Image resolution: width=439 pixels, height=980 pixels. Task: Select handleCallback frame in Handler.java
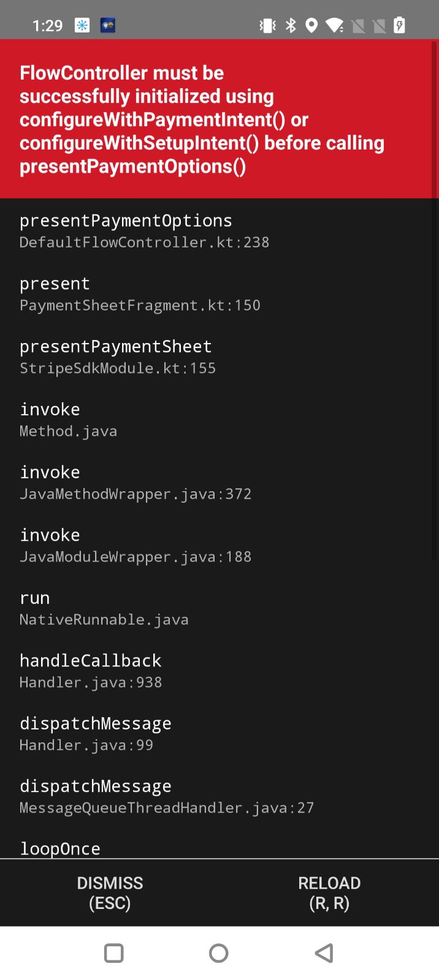click(91, 670)
